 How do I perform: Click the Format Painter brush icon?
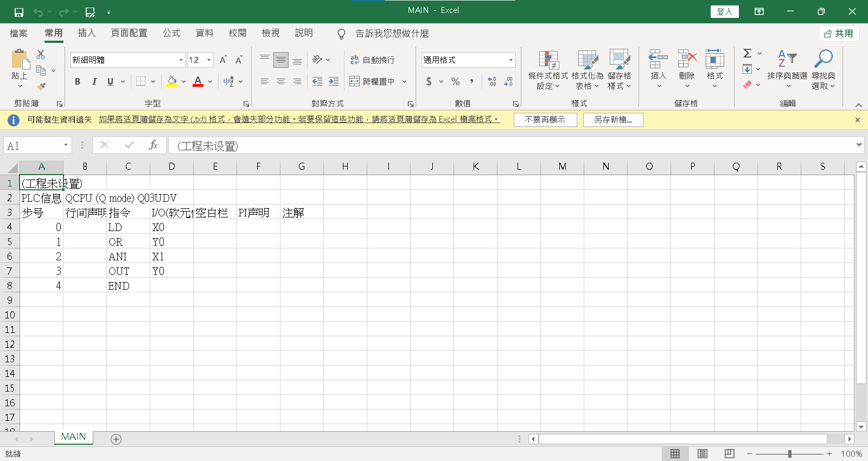41,86
